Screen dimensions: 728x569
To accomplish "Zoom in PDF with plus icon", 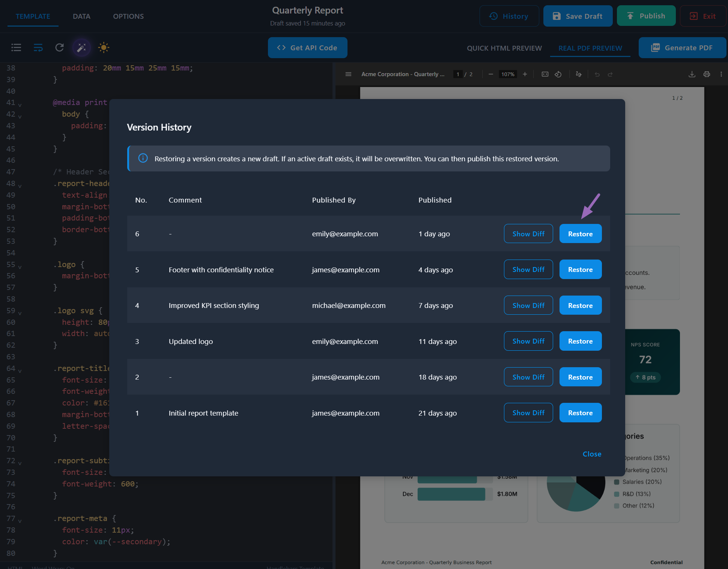I will pyautogui.click(x=525, y=74).
